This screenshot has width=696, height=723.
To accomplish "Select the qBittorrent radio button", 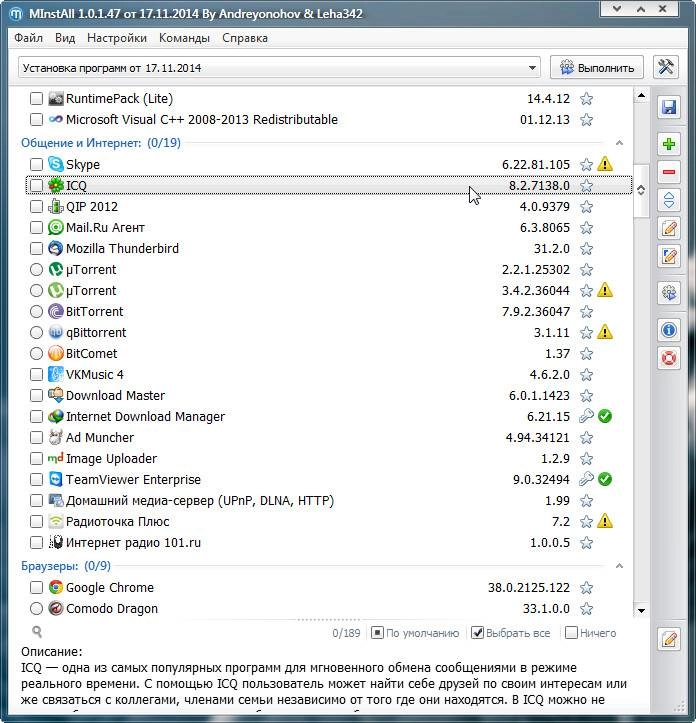I will pos(36,332).
